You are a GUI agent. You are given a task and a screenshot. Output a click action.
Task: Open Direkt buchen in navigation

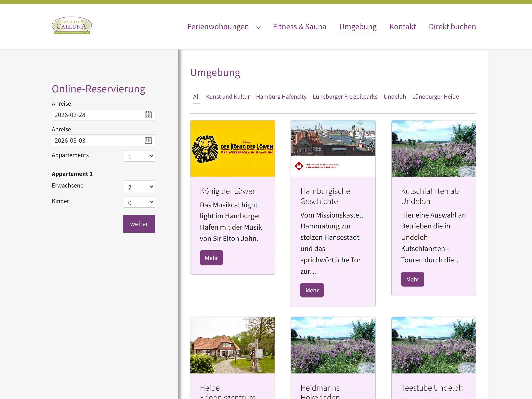(452, 27)
